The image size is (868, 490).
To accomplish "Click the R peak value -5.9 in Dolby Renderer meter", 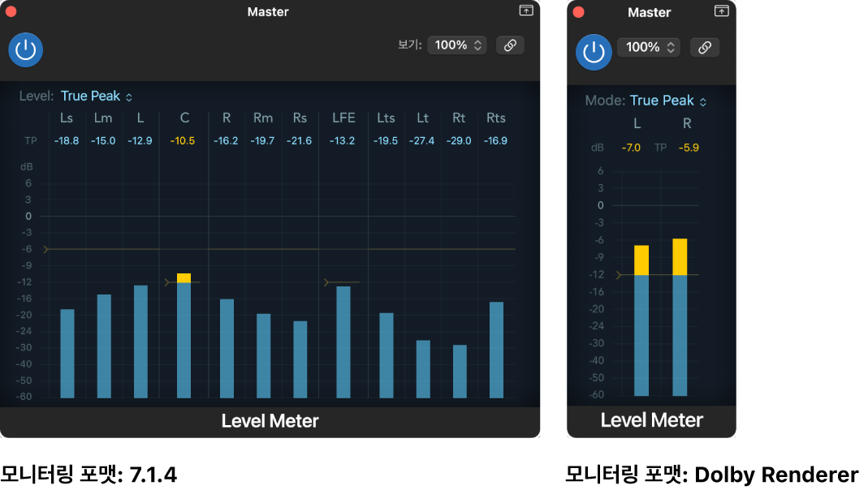I will 689,148.
